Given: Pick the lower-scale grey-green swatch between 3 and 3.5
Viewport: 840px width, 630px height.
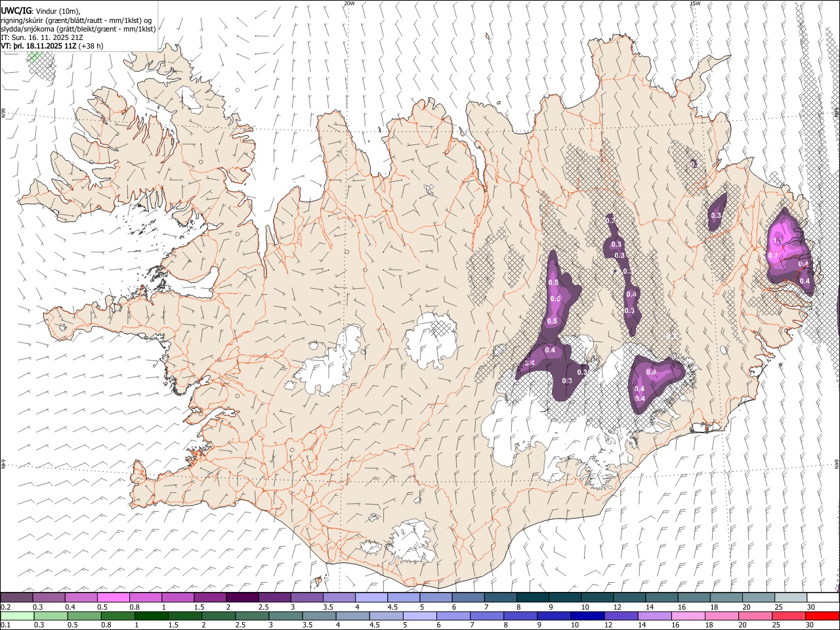Looking at the screenshot, I should click(x=285, y=616).
